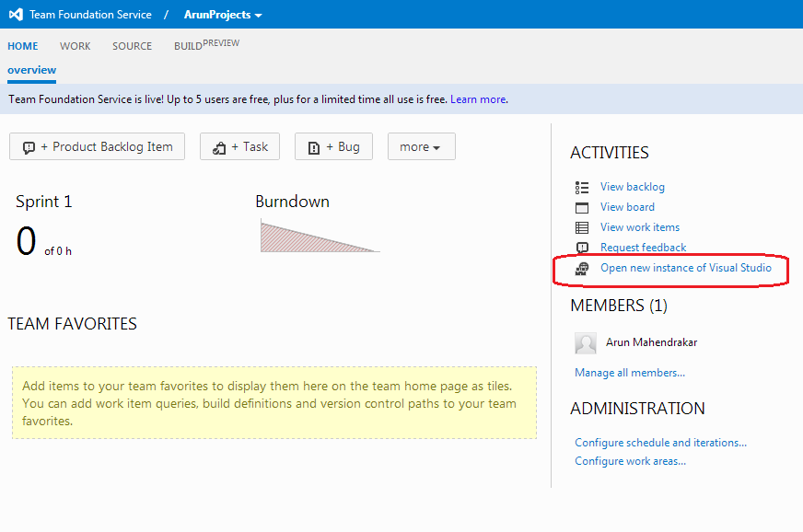Click the Sprint 1 heading
This screenshot has height=532, width=803.
coord(44,202)
